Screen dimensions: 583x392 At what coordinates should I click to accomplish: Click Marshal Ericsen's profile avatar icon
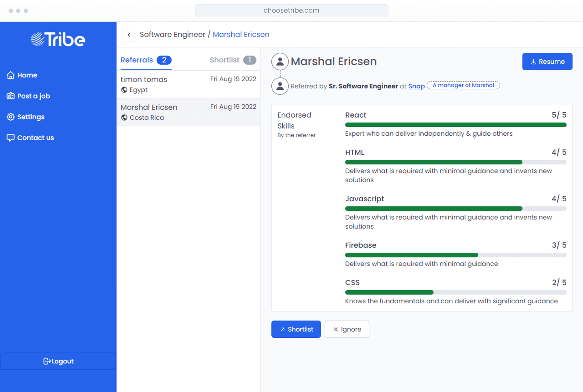click(x=280, y=61)
